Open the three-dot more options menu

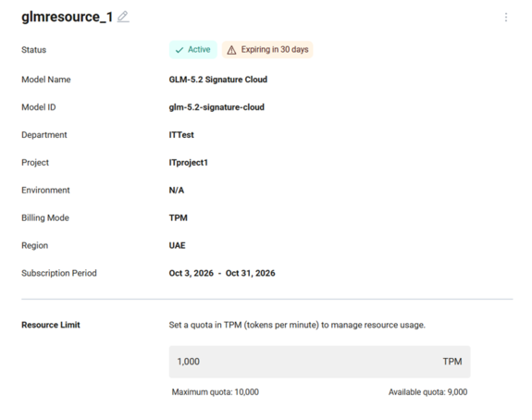tap(506, 18)
